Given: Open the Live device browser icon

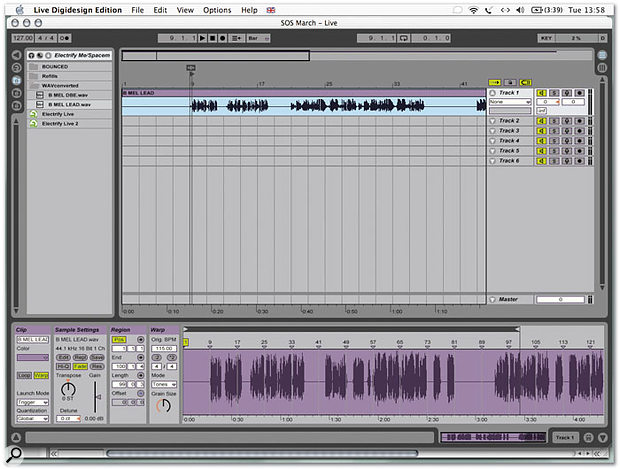Looking at the screenshot, I should tap(16, 68).
